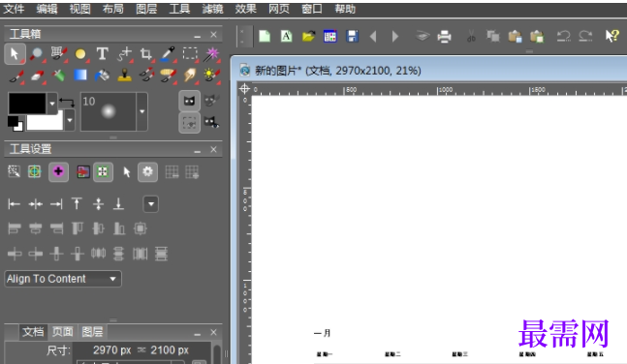Toggle the crosshair target option in tool settings
Screen dimensions: 627x364
35,171
